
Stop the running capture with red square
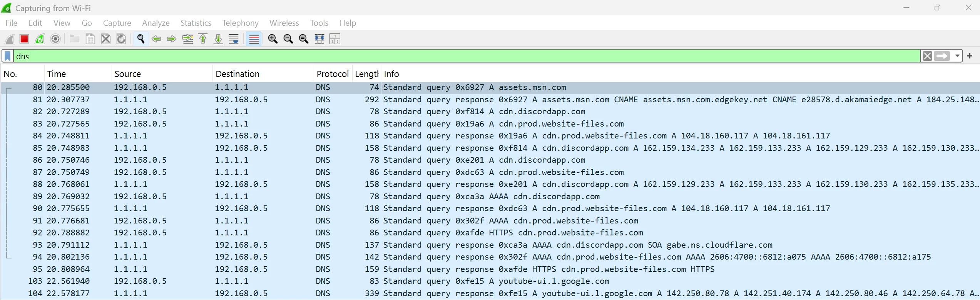pos(24,39)
